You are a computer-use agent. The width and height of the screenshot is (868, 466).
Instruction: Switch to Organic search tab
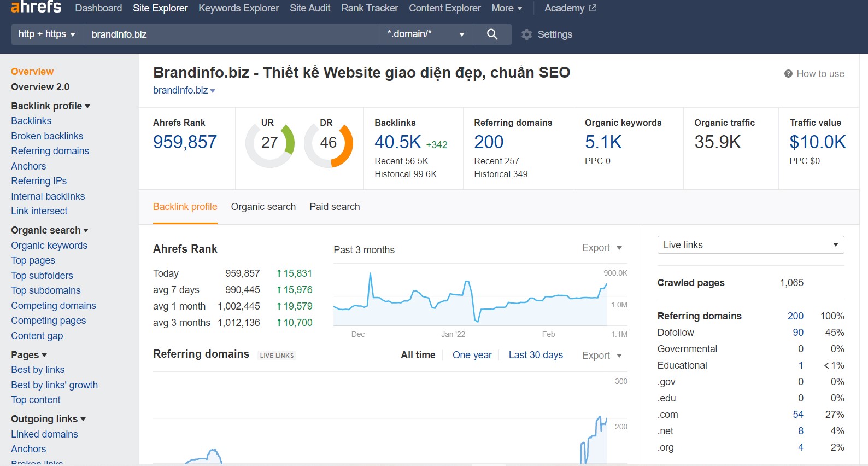pos(263,207)
